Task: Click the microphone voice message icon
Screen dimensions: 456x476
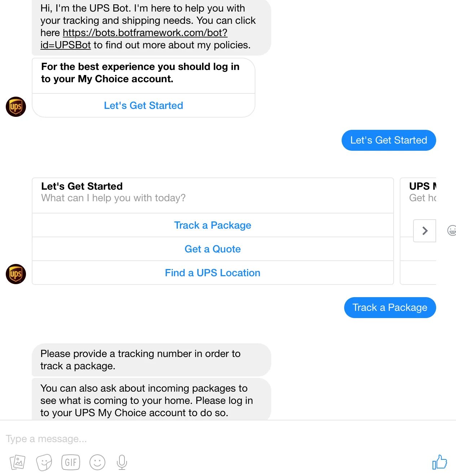Action: pyautogui.click(x=122, y=462)
